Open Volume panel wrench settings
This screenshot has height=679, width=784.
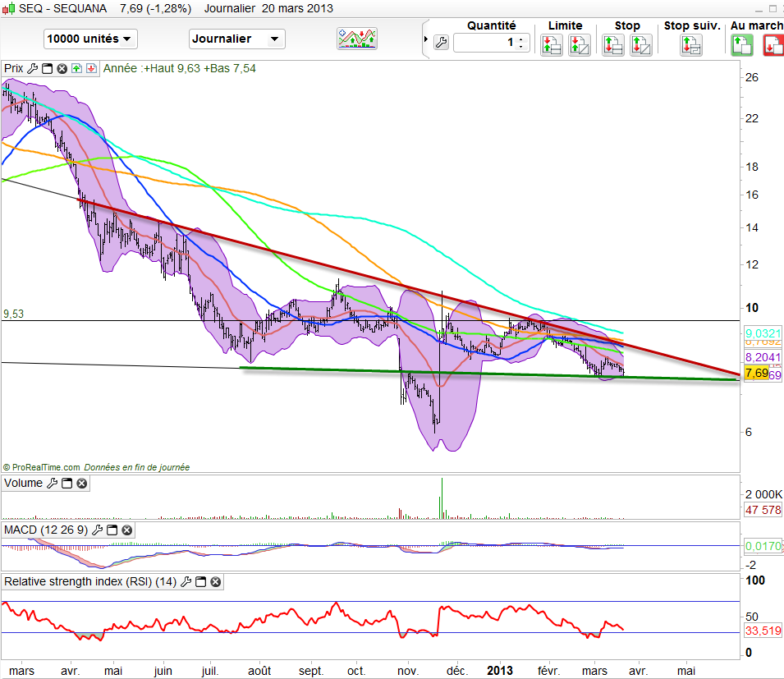tap(52, 483)
